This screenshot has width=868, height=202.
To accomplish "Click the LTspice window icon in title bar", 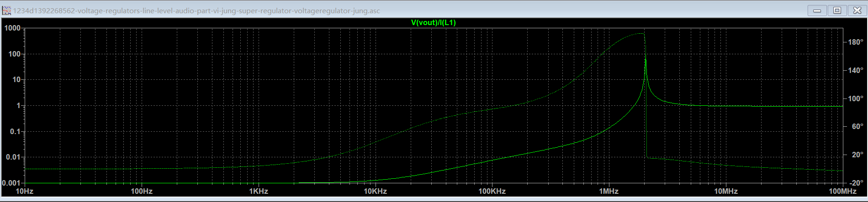I will (x=6, y=10).
